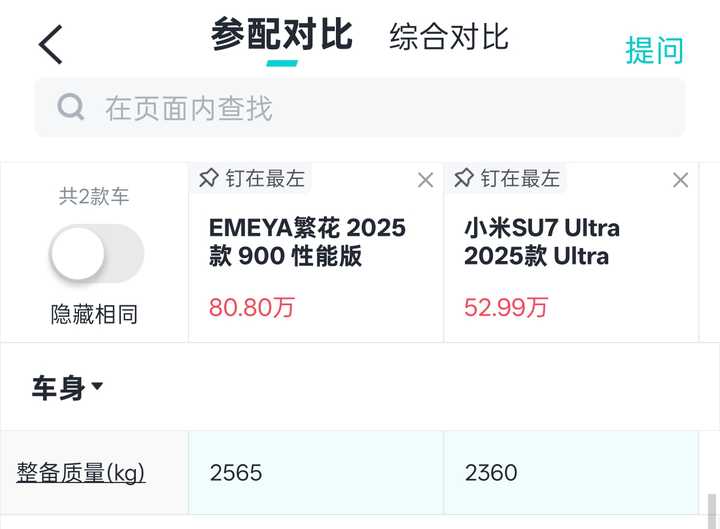720x529 pixels.
Task: Switch to the 综合对比 tab
Action: click(449, 37)
